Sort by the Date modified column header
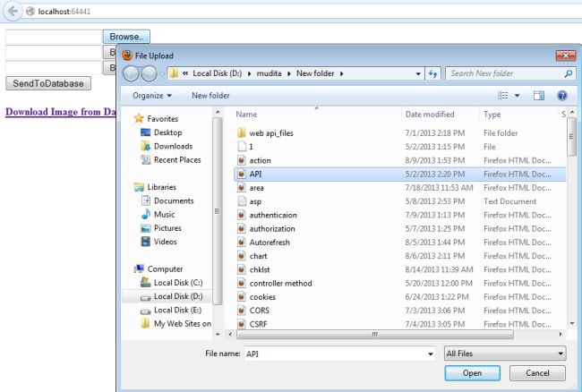Viewport: 582px width, 392px height. coord(430,115)
